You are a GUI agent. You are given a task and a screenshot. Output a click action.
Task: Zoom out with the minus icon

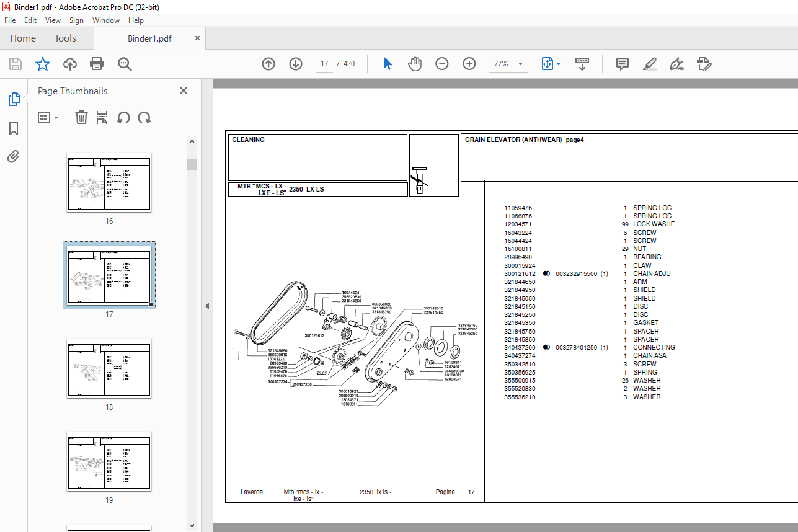(x=442, y=64)
